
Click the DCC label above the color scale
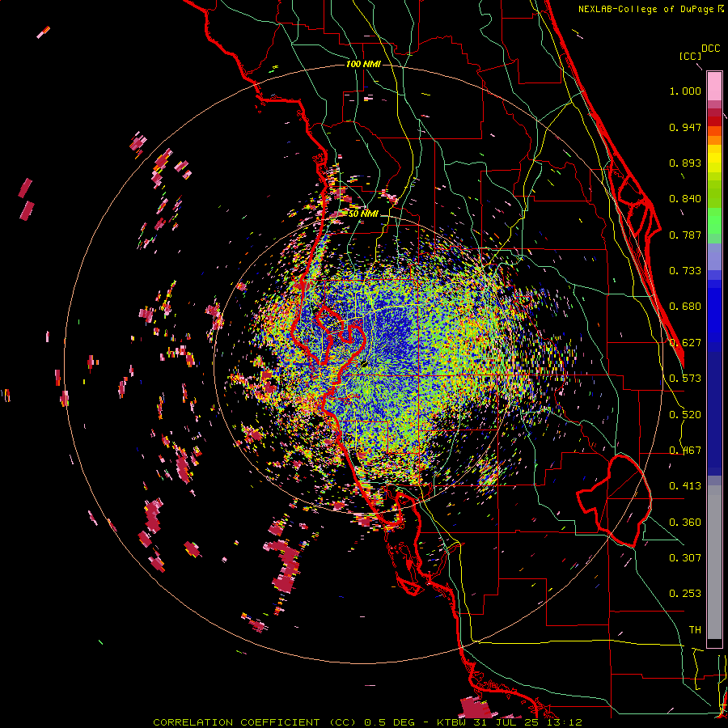(x=710, y=49)
